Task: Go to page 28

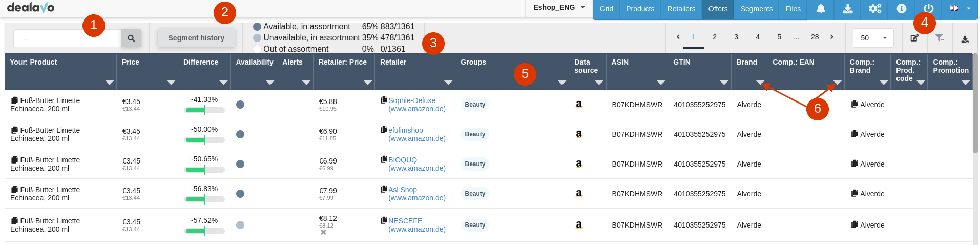Action: [815, 37]
